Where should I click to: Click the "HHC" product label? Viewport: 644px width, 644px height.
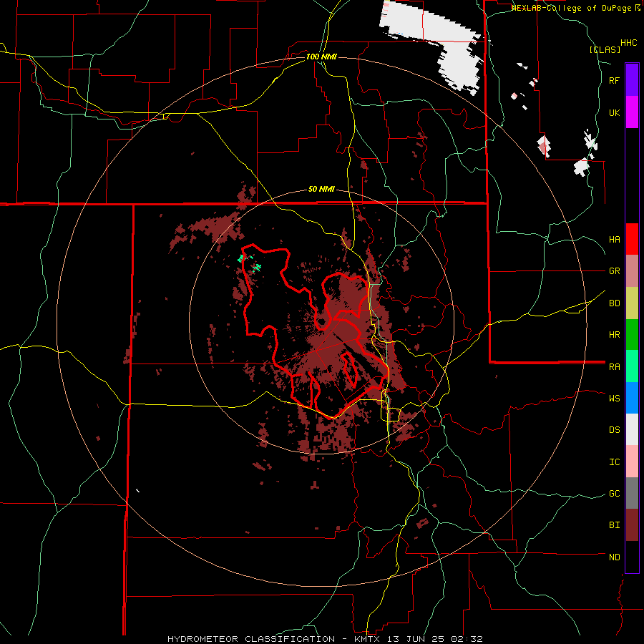coord(628,43)
